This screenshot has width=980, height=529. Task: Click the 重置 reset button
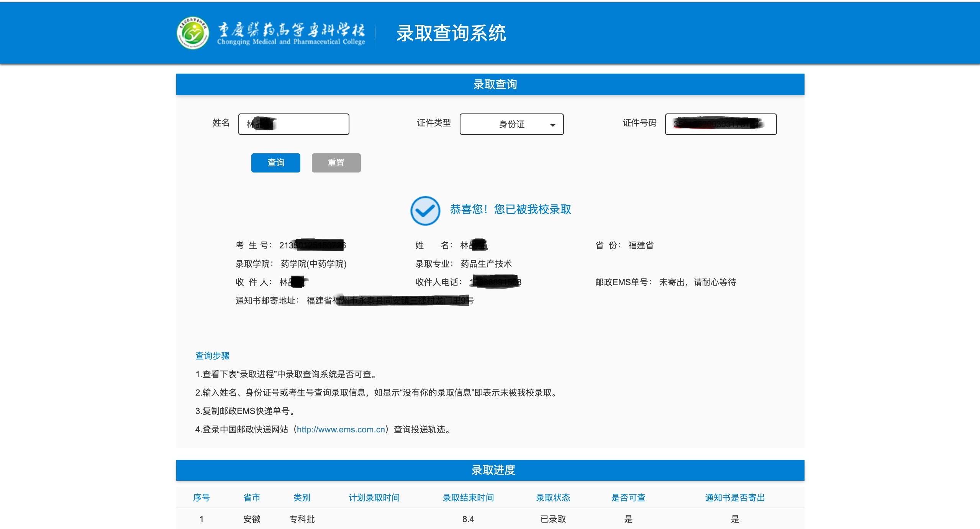click(336, 163)
